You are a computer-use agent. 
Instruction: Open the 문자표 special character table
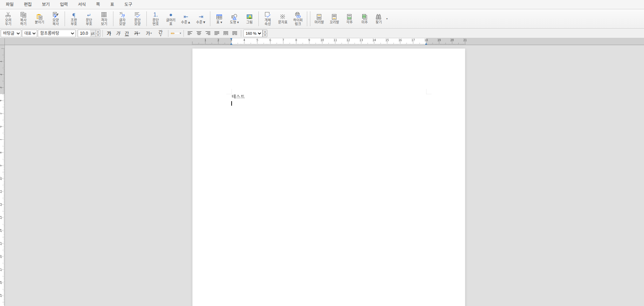pos(282,19)
